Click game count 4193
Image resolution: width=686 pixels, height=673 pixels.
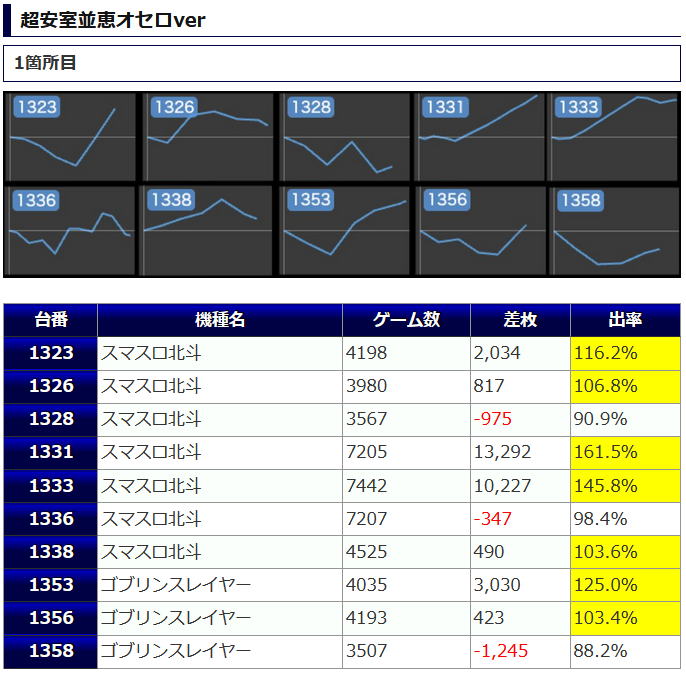coord(367,618)
